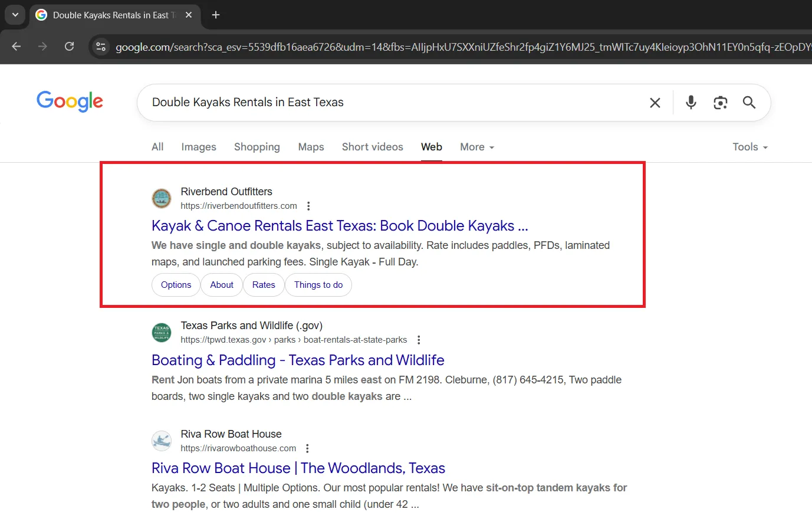
Task: Open more options for Riva Row result
Action: tap(307, 448)
